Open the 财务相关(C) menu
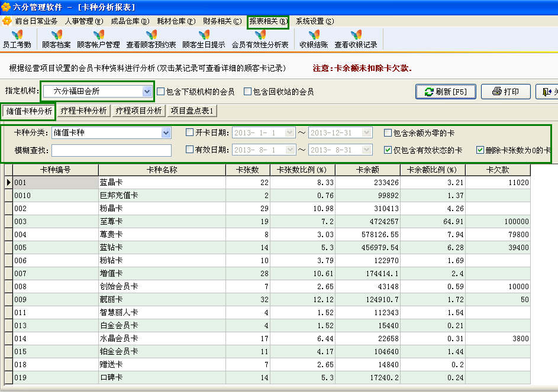This screenshot has width=558, height=392. coord(222,21)
